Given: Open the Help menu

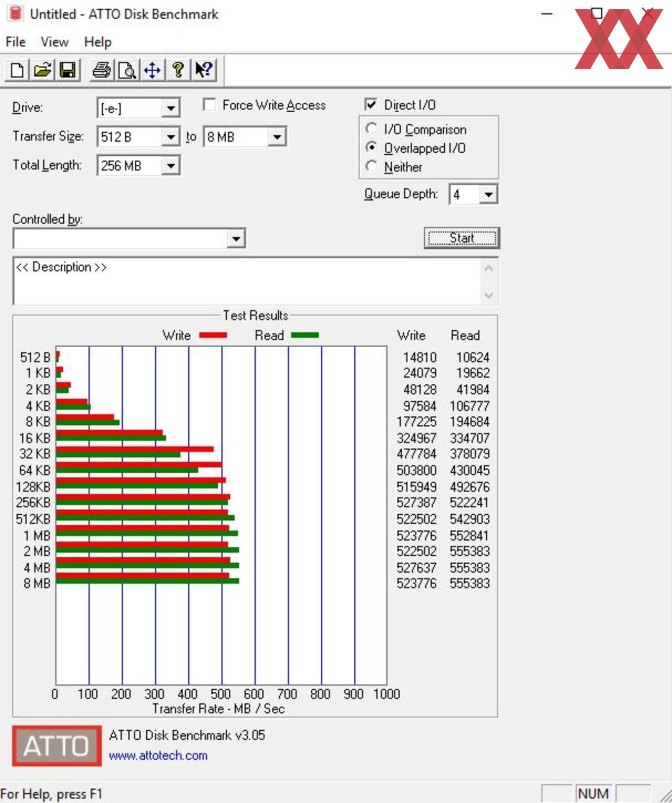Looking at the screenshot, I should pyautogui.click(x=98, y=42).
